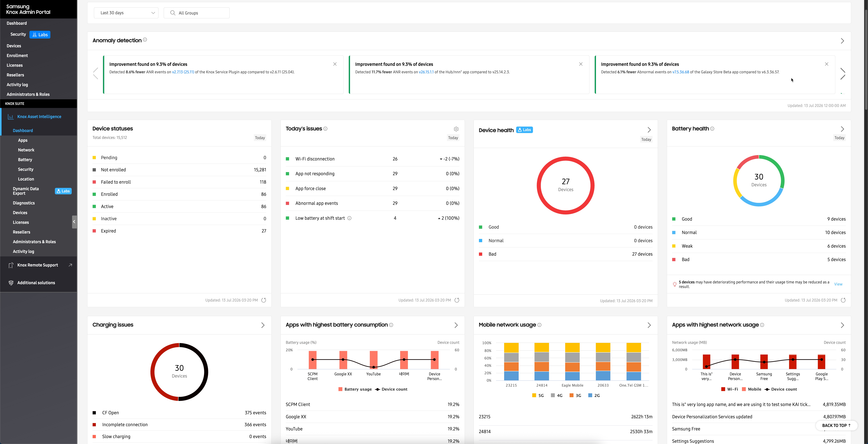Expand the Charging issues card

pyautogui.click(x=263, y=325)
